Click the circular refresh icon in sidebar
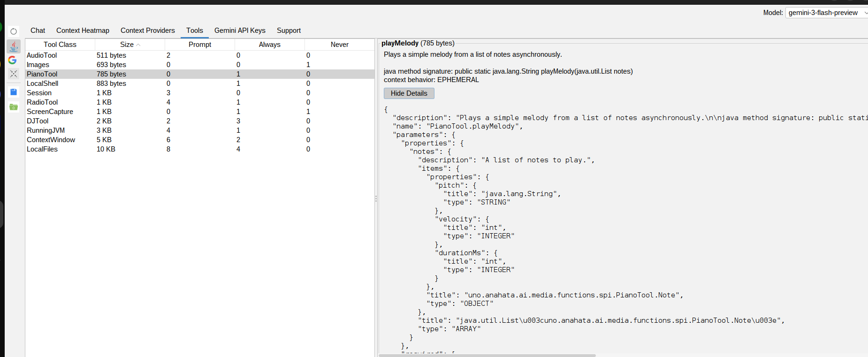Viewport: 868px width, 357px height. pyautogui.click(x=14, y=31)
